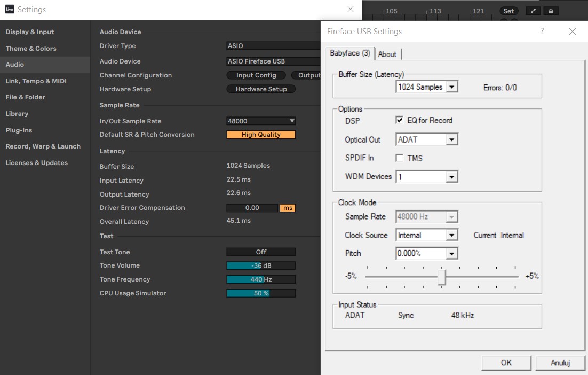The height and width of the screenshot is (375, 588).
Task: Click the help question mark in Fireface dialog
Action: 542,31
